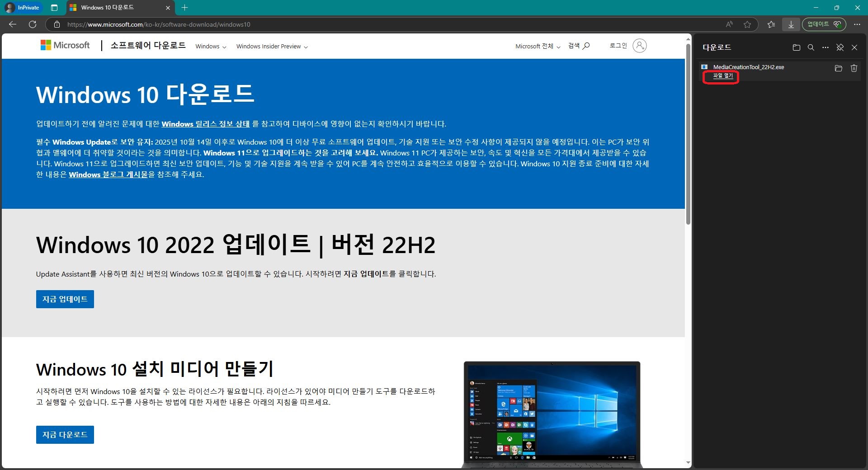Open a new tab with plus button
The height and width of the screenshot is (470, 868).
(x=184, y=8)
